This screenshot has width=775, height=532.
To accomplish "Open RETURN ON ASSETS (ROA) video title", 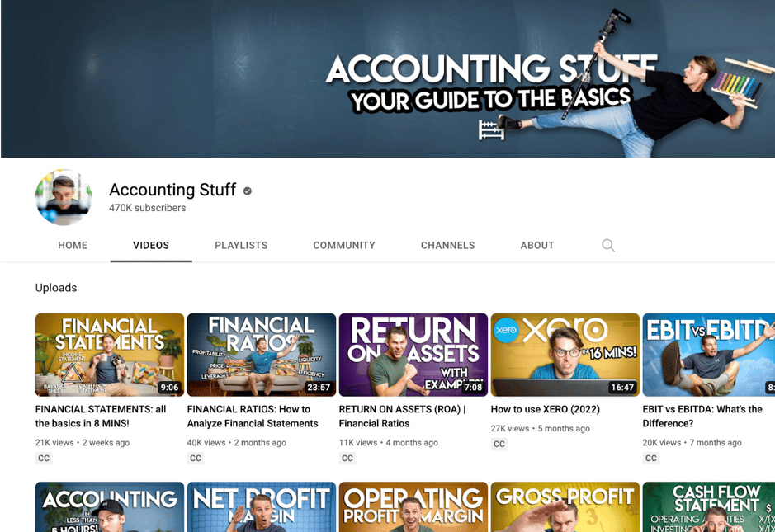I will (402, 417).
